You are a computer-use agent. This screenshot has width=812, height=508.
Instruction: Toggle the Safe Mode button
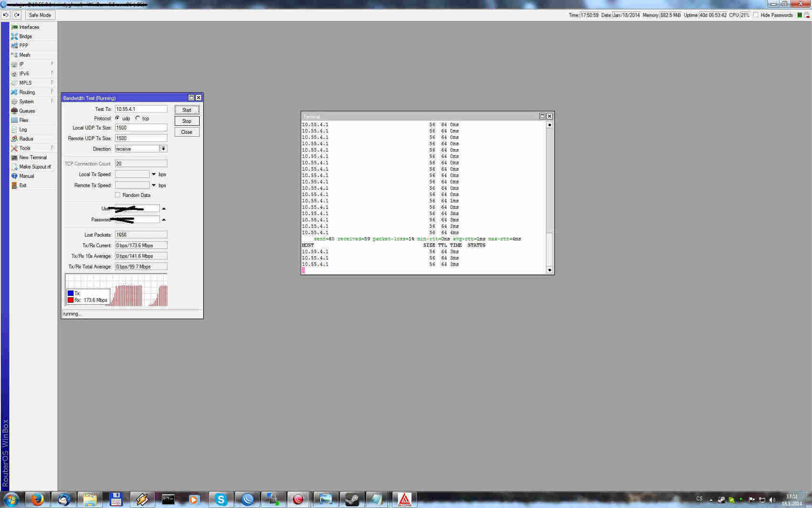[40, 15]
